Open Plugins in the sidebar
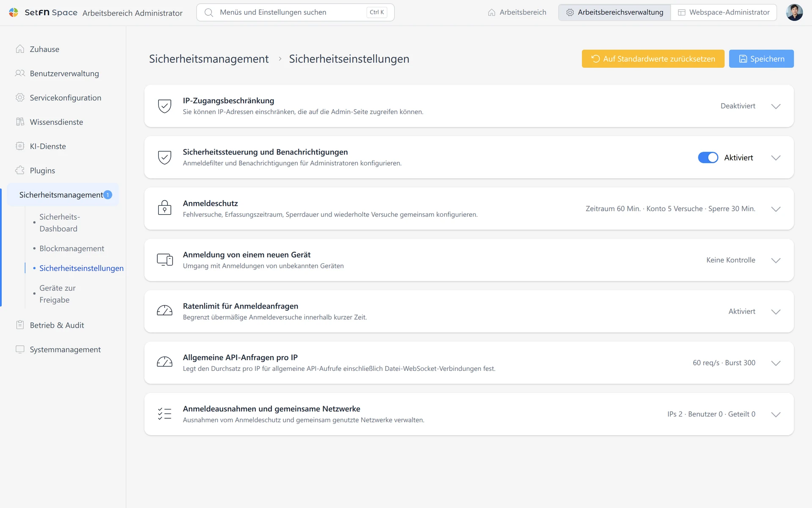812x508 pixels. pos(63,170)
